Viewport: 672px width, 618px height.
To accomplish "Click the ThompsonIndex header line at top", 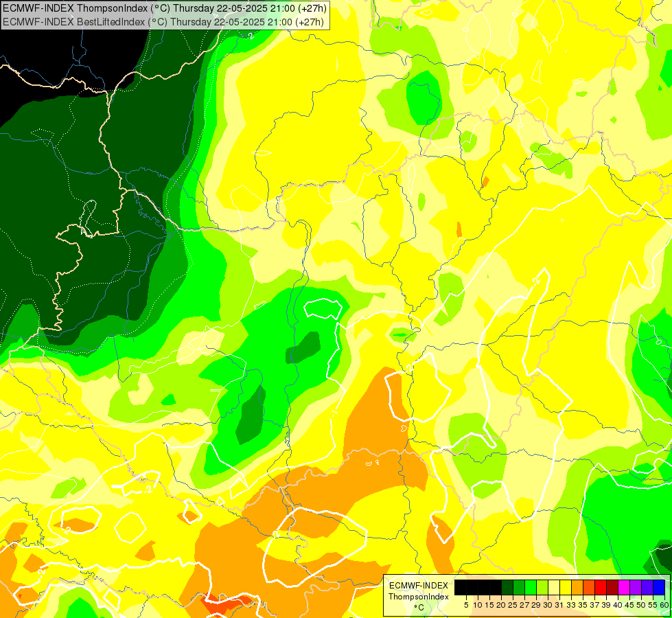I will pyautogui.click(x=164, y=8).
